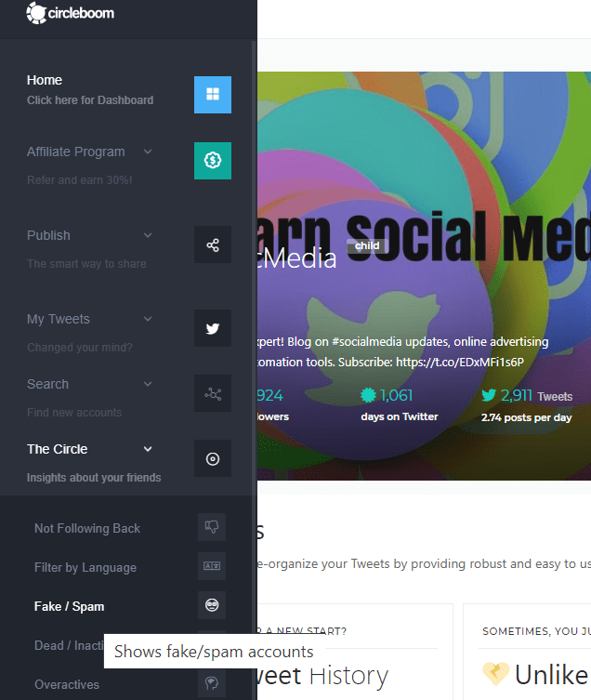This screenshot has width=591, height=700.
Task: Click the green Affiliate dollar icon
Action: click(x=213, y=161)
